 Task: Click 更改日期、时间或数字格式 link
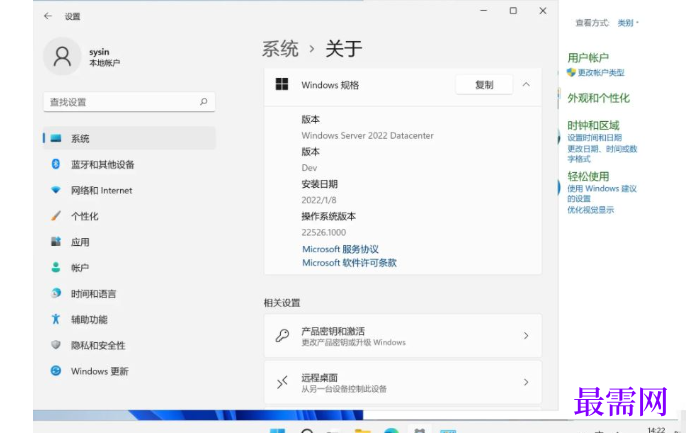coord(602,154)
